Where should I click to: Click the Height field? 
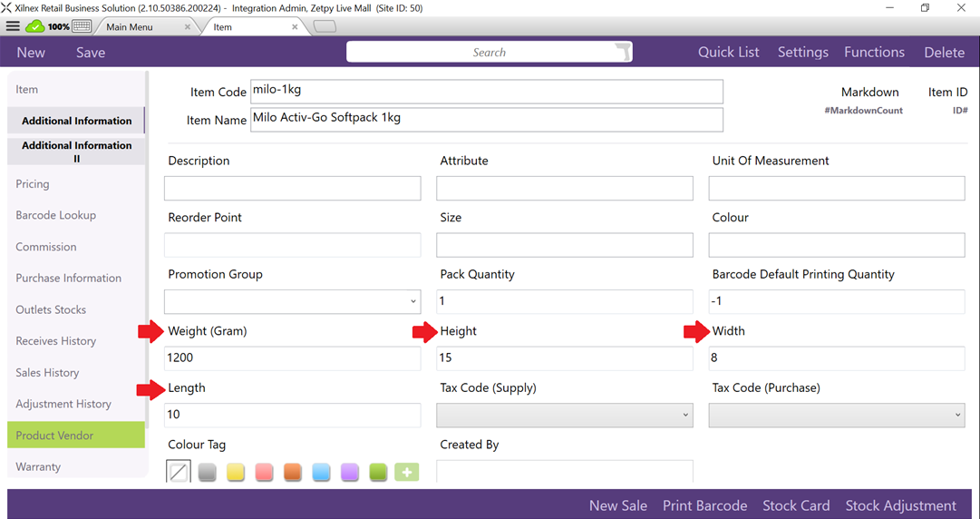tap(565, 358)
